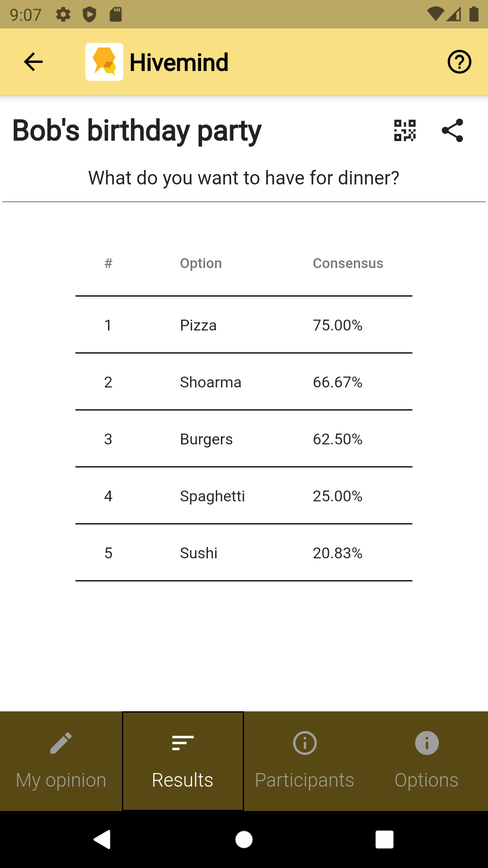Select the Sushi result row
This screenshot has width=488, height=868.
point(244,553)
